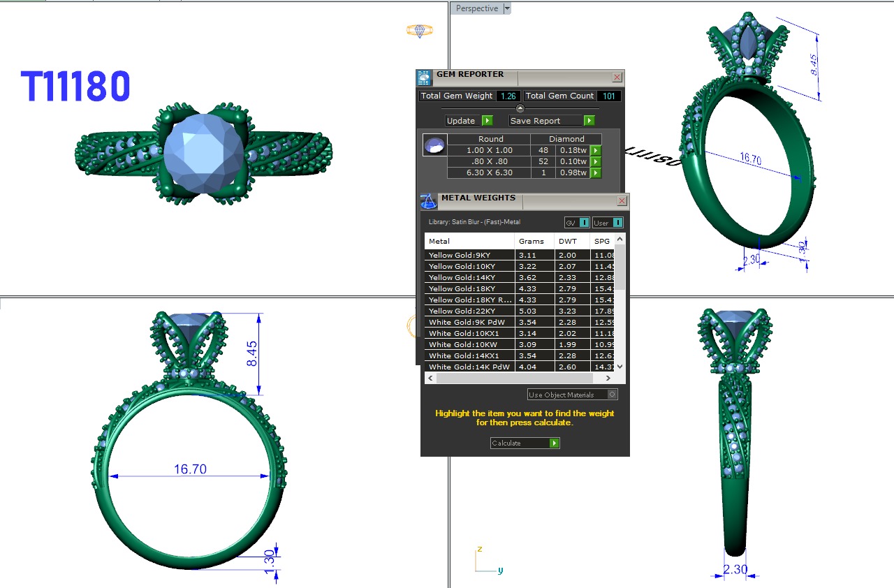Image resolution: width=894 pixels, height=588 pixels.
Task: Click the ring gem icon in top viewport
Action: click(x=419, y=31)
